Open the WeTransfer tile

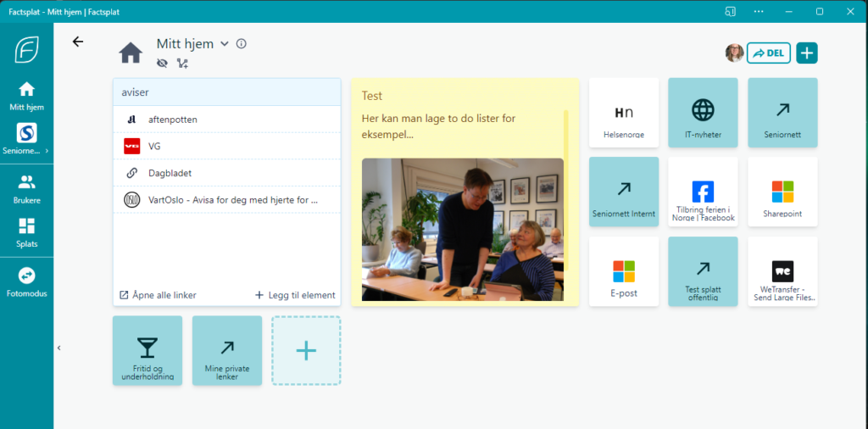point(782,271)
